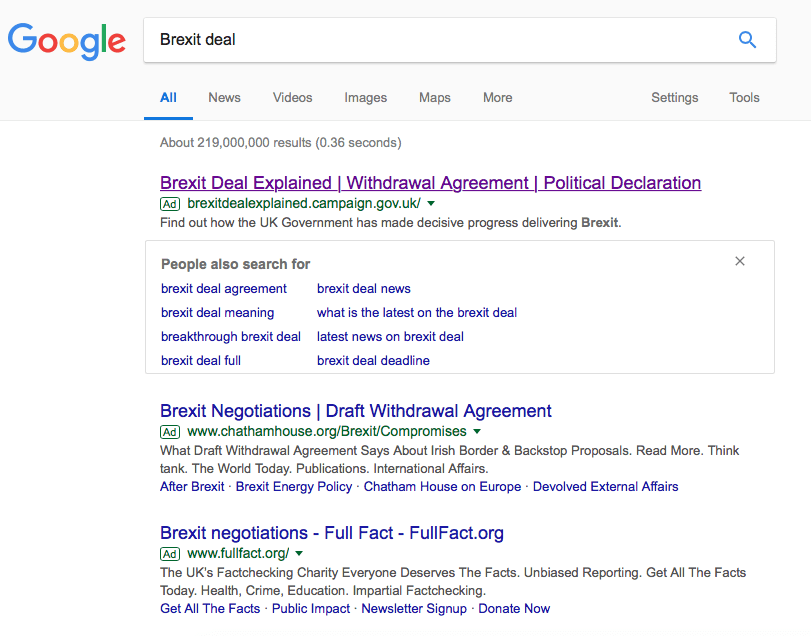
Task: Open the Public Impact sitelink
Action: tap(311, 609)
